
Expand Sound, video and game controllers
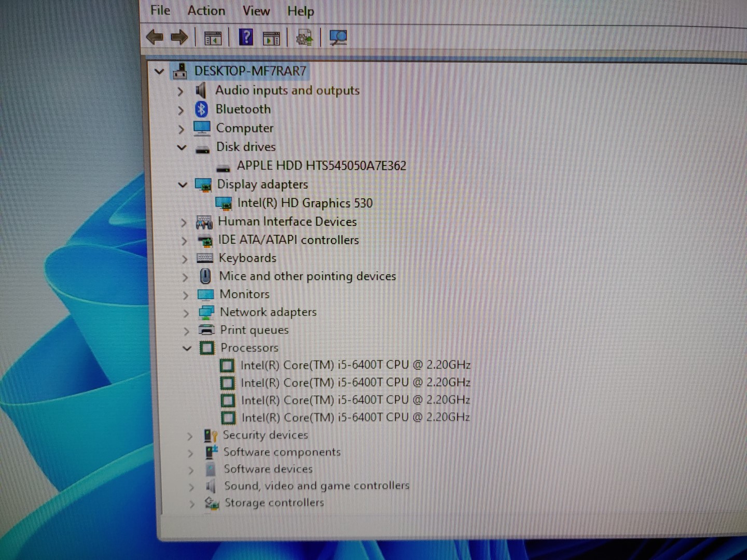click(x=191, y=487)
